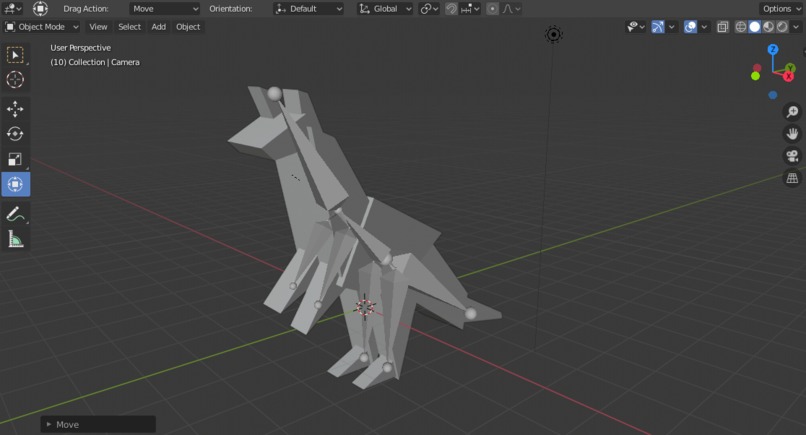Click the red X axis gizmo handle
The height and width of the screenshot is (435, 806).
pyautogui.click(x=789, y=77)
